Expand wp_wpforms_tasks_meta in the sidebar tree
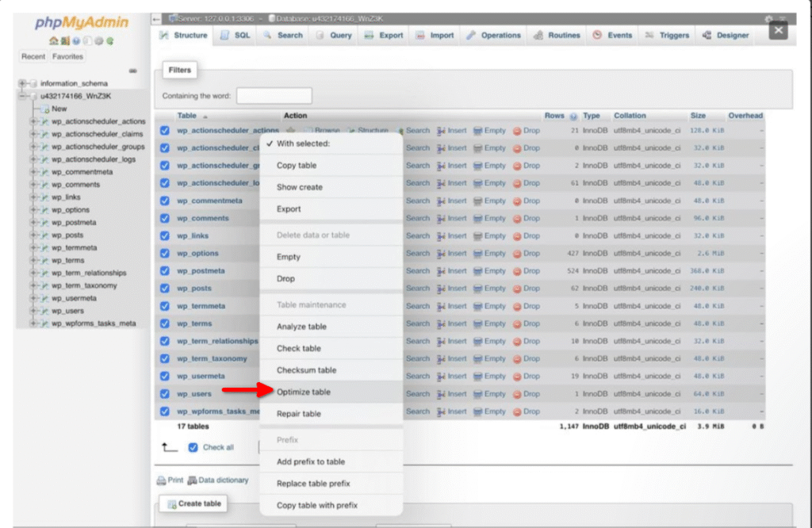 click(33, 323)
